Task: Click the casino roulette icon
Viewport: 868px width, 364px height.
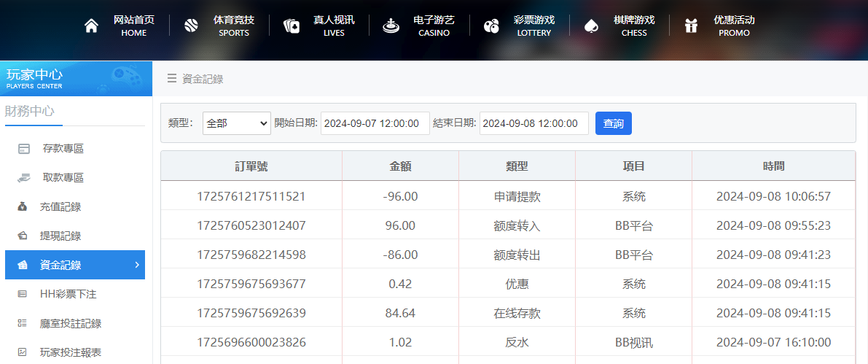Action: click(x=391, y=26)
